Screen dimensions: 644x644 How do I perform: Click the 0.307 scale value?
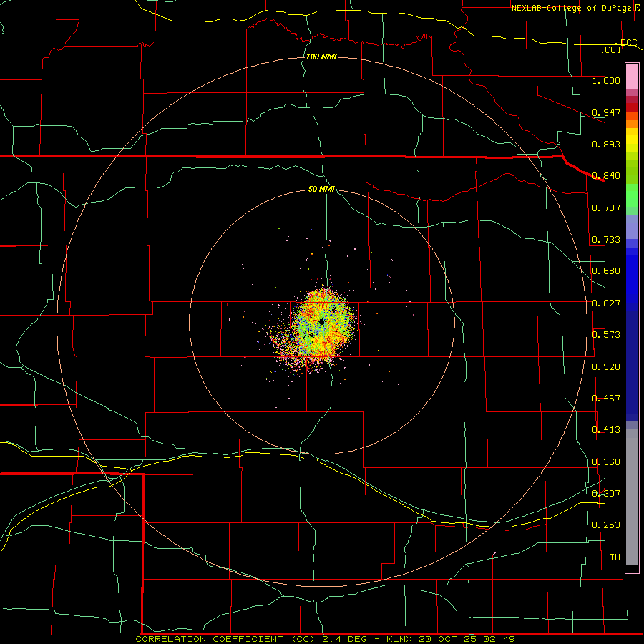[x=606, y=494]
